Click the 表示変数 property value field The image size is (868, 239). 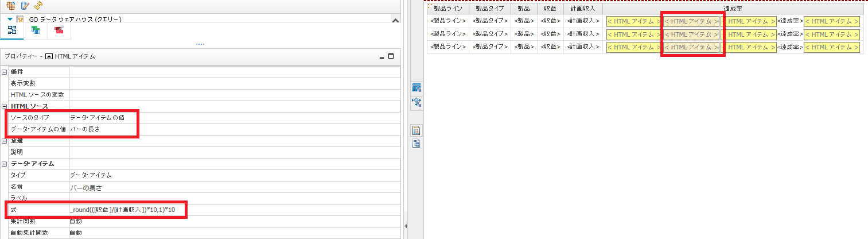tap(235, 83)
